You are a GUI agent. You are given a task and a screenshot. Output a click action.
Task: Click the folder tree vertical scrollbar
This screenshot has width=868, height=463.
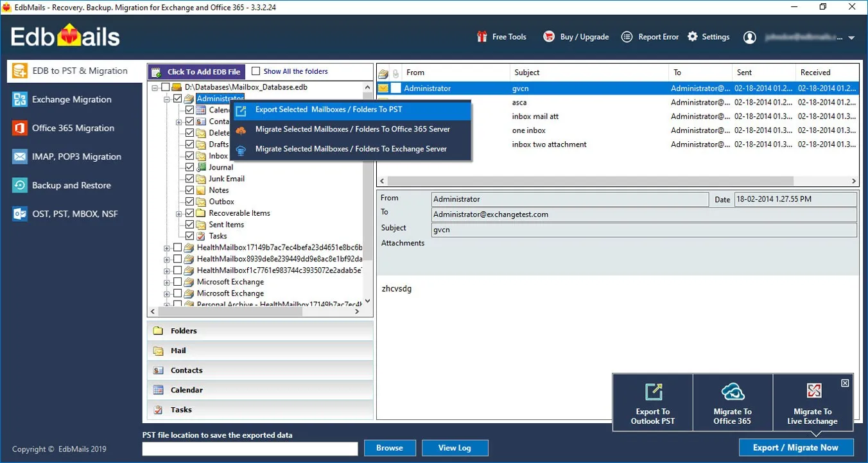click(x=368, y=193)
